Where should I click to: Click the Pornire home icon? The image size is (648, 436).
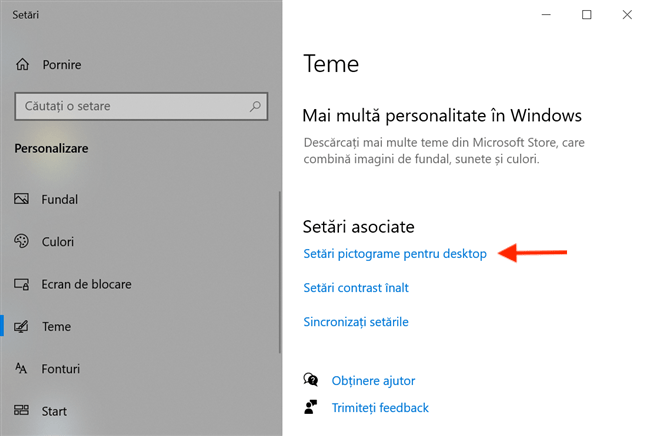[x=23, y=64]
